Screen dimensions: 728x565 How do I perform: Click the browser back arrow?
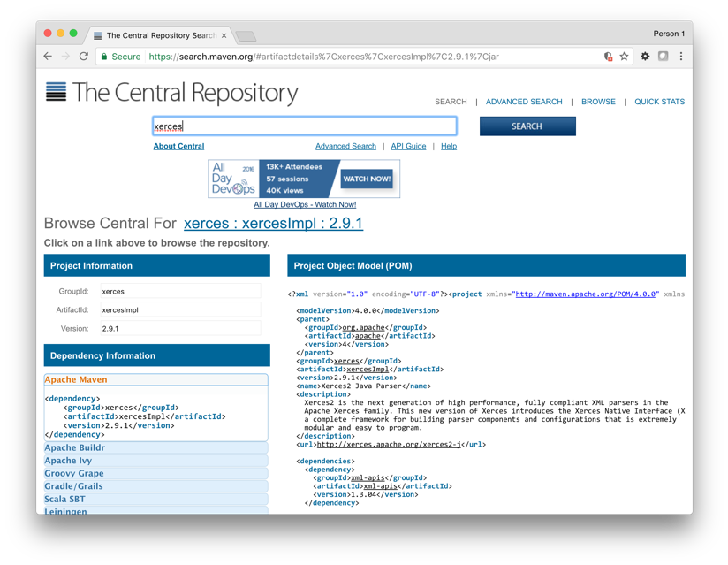49,57
